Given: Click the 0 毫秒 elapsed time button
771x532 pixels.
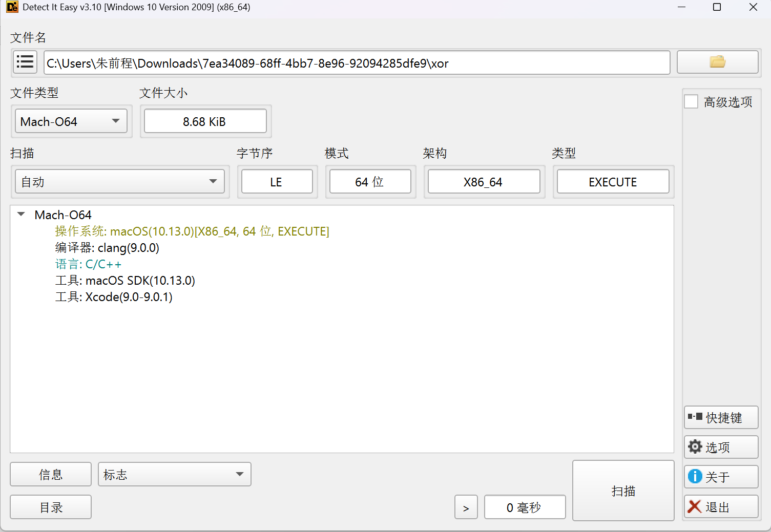Looking at the screenshot, I should coord(525,507).
